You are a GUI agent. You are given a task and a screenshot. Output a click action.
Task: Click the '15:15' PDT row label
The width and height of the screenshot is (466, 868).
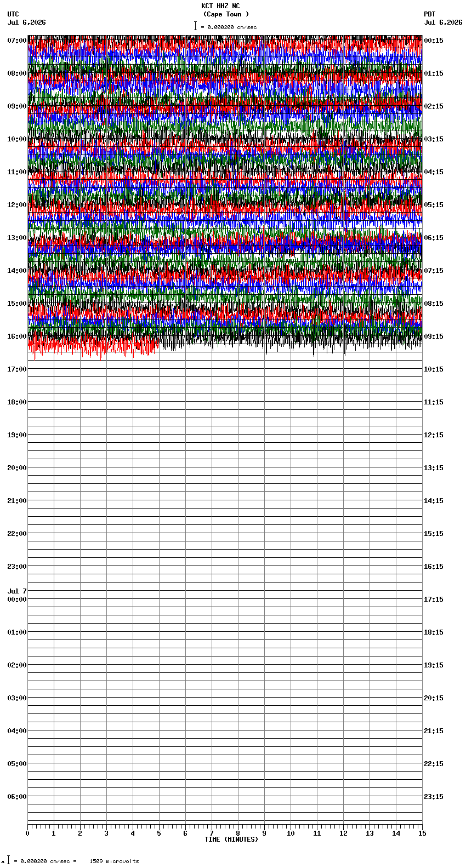coord(434,534)
